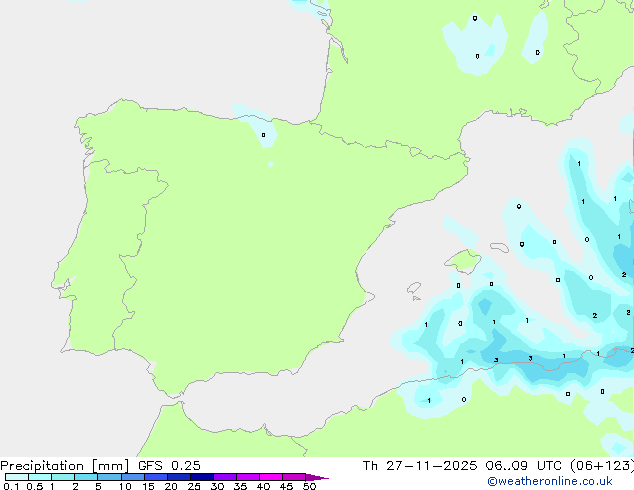Click the 0.1–0.5 mm palest legend swatch

coord(17,477)
